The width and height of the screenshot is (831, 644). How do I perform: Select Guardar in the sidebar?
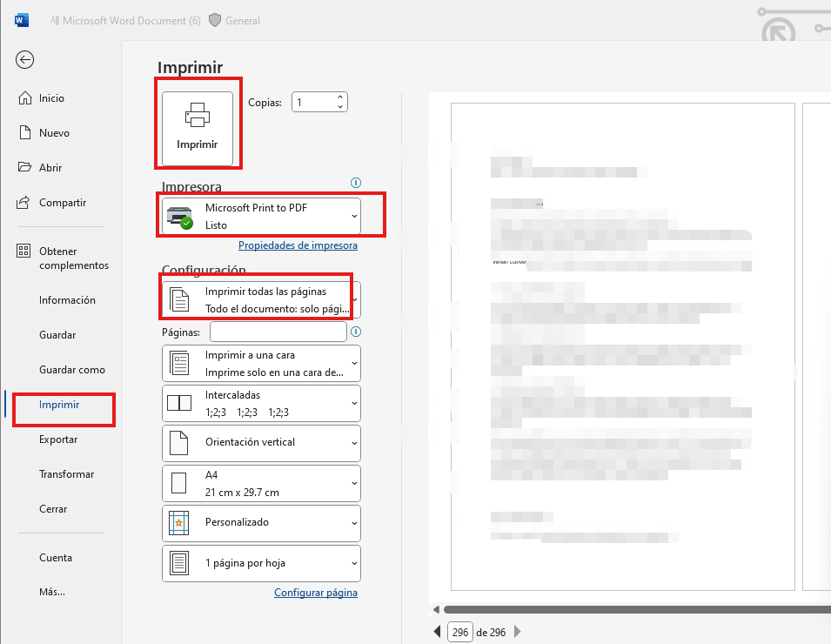coord(57,335)
